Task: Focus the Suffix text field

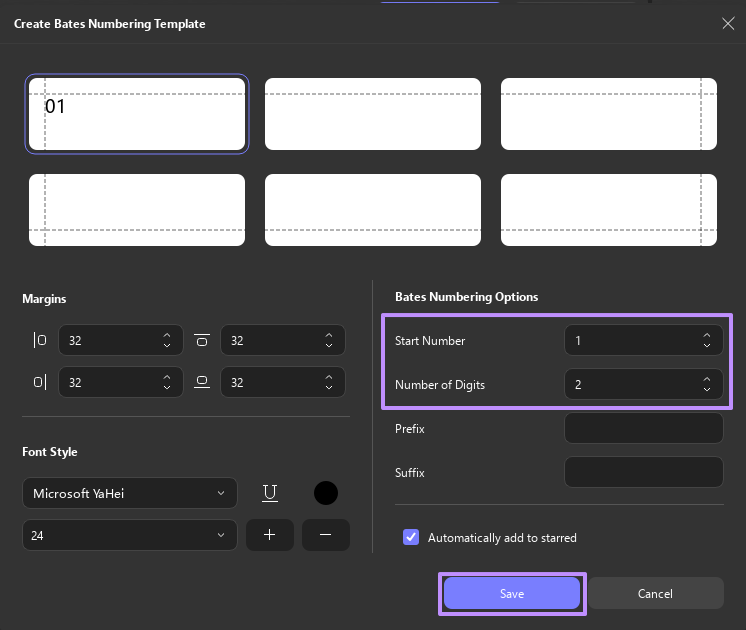Action: pos(643,472)
